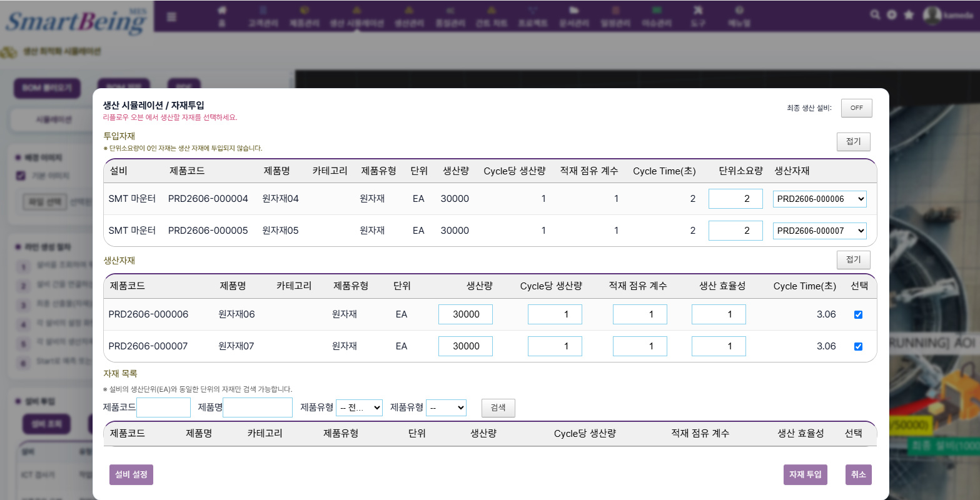980x500 pixels.
Task: Edit 단위소요량 field for 원자재04
Action: pyautogui.click(x=735, y=199)
